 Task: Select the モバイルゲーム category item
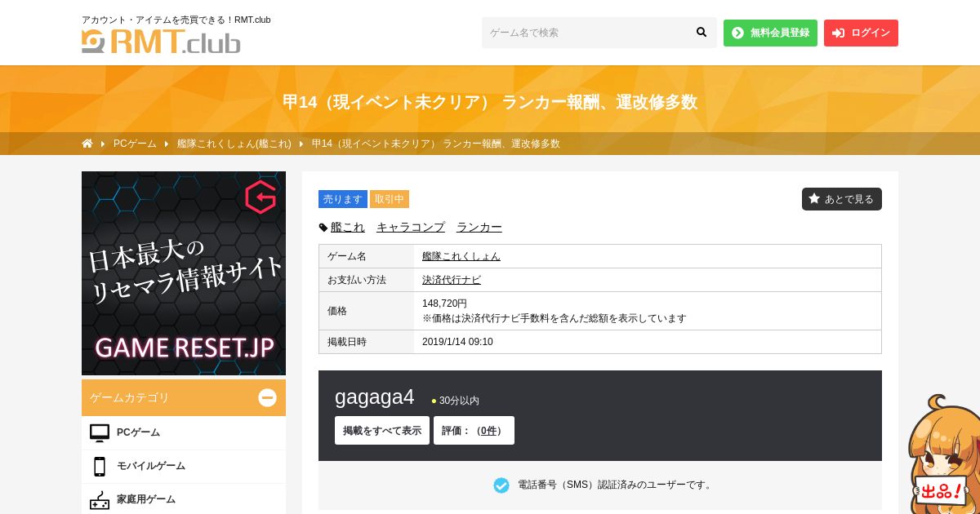coord(184,466)
